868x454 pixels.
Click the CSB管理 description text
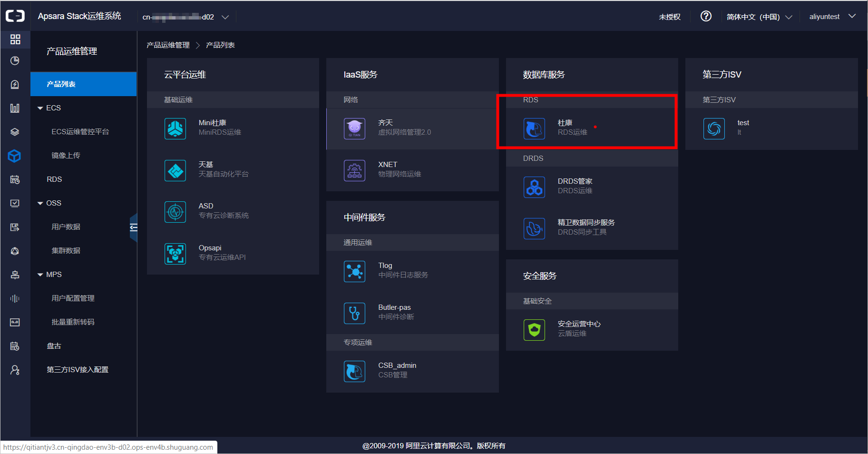(393, 375)
